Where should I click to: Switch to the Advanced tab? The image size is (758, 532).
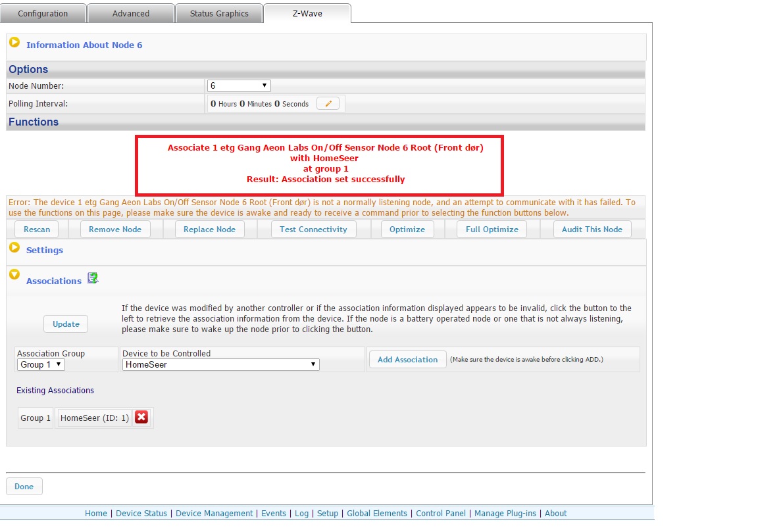[130, 14]
